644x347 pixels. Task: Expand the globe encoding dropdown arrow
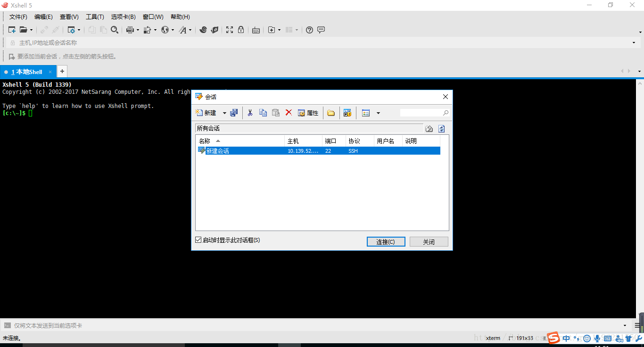point(173,30)
